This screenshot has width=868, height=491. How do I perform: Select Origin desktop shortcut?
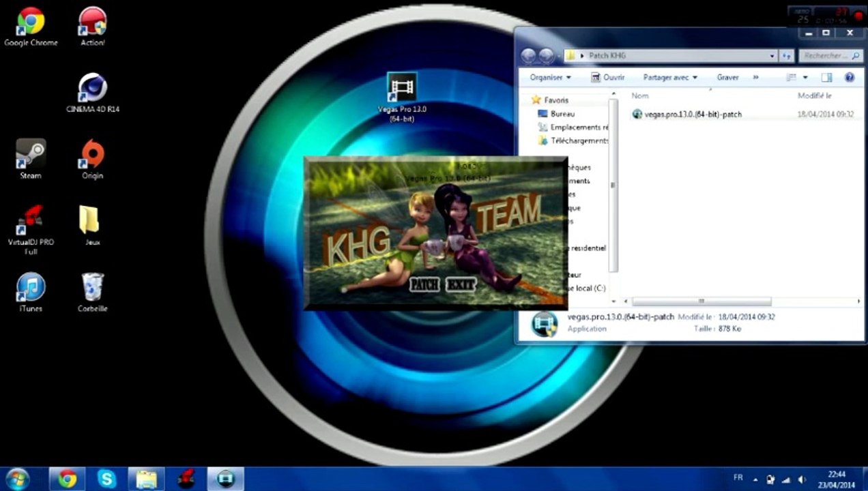coord(92,160)
